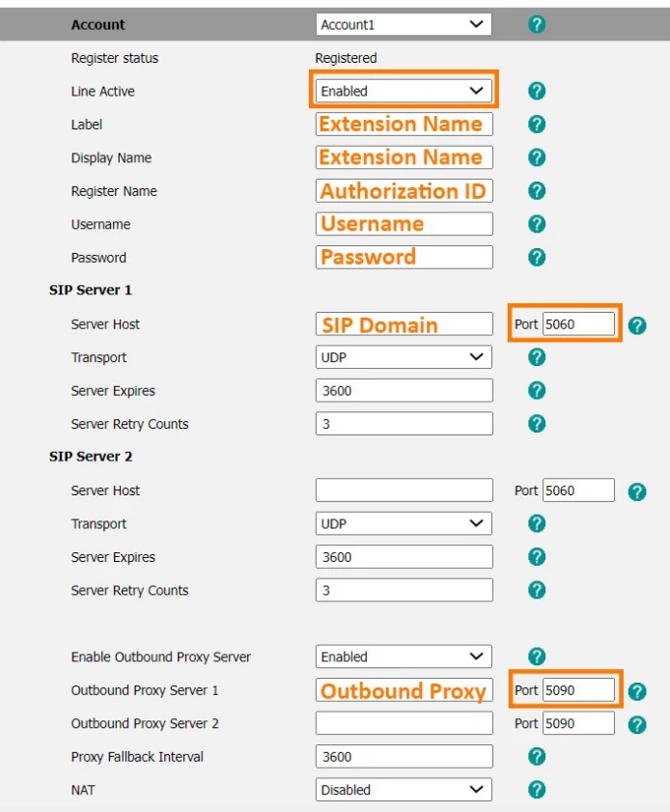This screenshot has width=670, height=812.
Task: Open help for SIP Server 2 port
Action: point(637,491)
